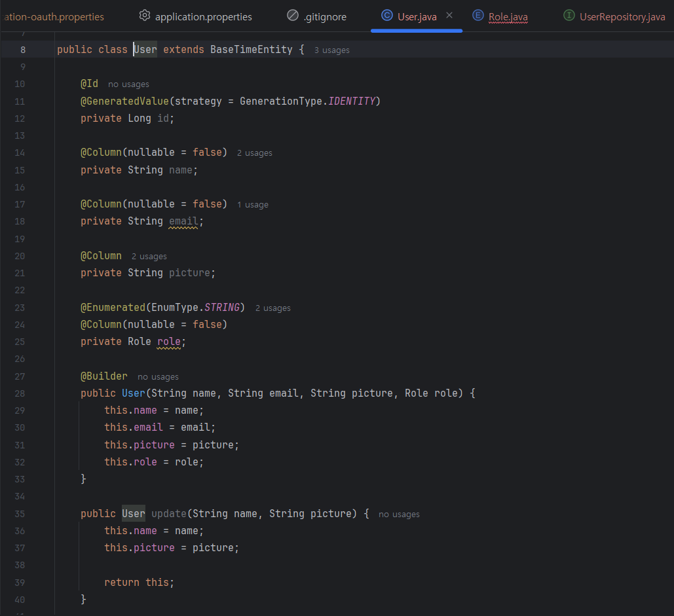Click the enum icon on Role.java tab
The height and width of the screenshot is (616, 674).
tap(477, 16)
